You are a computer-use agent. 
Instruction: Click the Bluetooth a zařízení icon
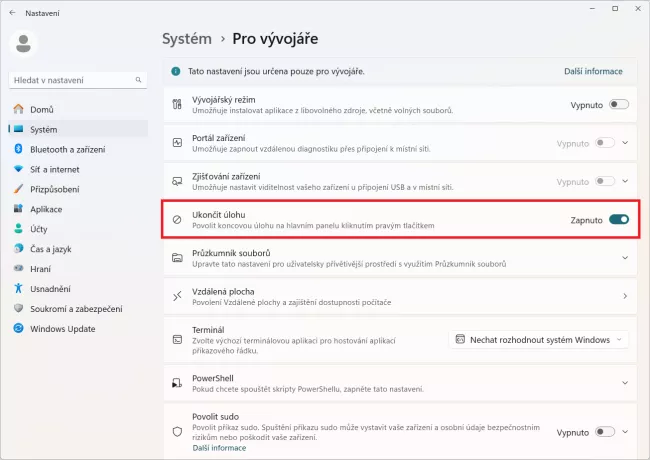click(18, 149)
